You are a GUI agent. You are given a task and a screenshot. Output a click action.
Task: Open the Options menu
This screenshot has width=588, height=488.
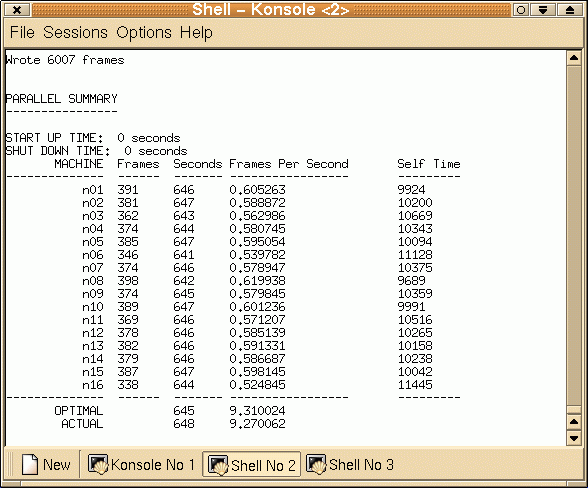tap(144, 33)
